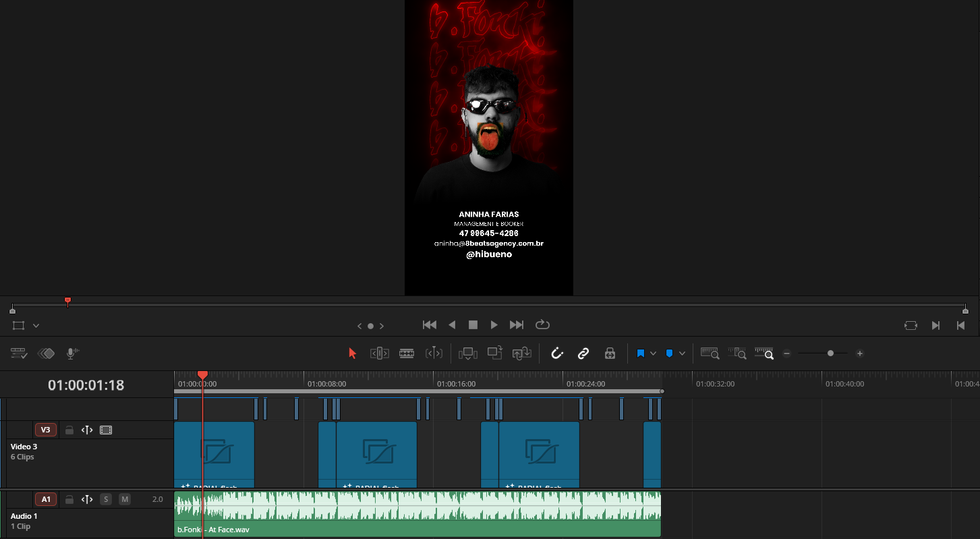This screenshot has height=539, width=980.
Task: Toggle Auto Track Selector on Video 3
Action: pos(87,430)
